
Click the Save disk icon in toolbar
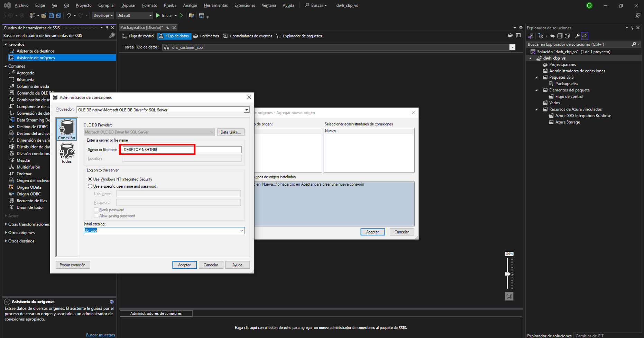(x=51, y=16)
